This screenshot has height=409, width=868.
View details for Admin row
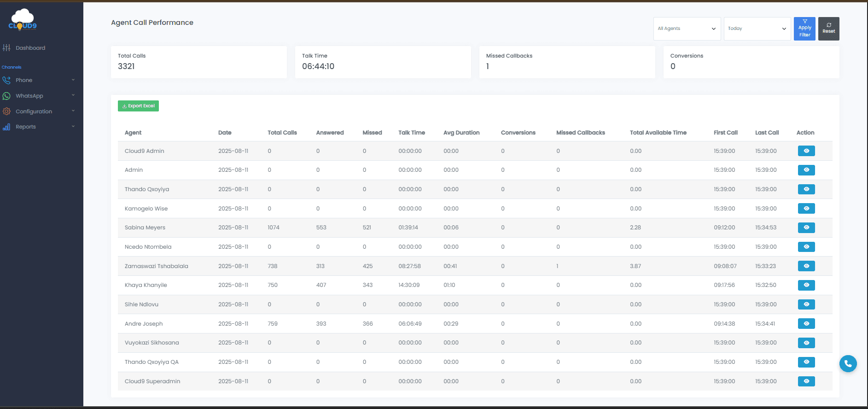coord(806,170)
